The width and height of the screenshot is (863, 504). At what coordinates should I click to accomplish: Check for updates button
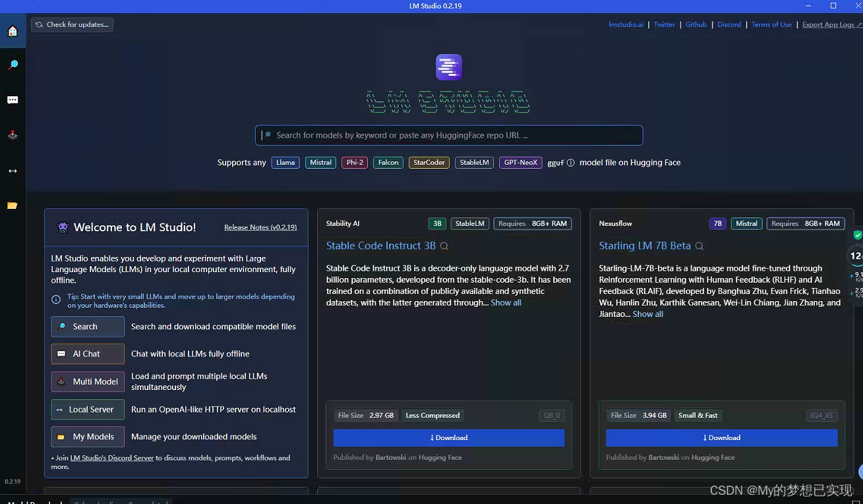point(72,24)
